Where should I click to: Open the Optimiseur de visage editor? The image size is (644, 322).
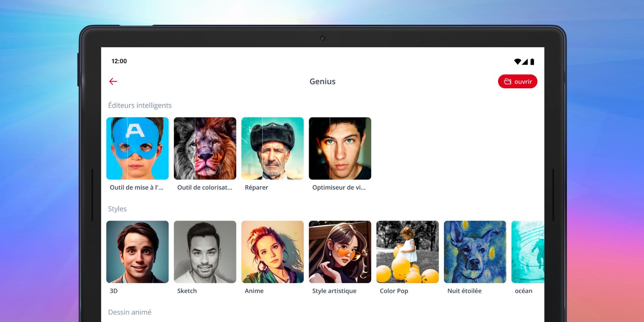(x=340, y=148)
